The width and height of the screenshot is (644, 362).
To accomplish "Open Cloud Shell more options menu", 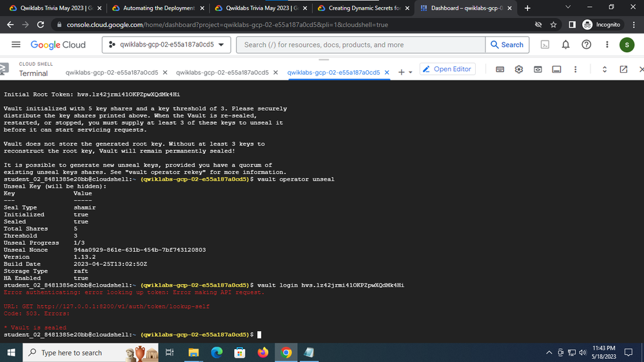I will tap(576, 70).
